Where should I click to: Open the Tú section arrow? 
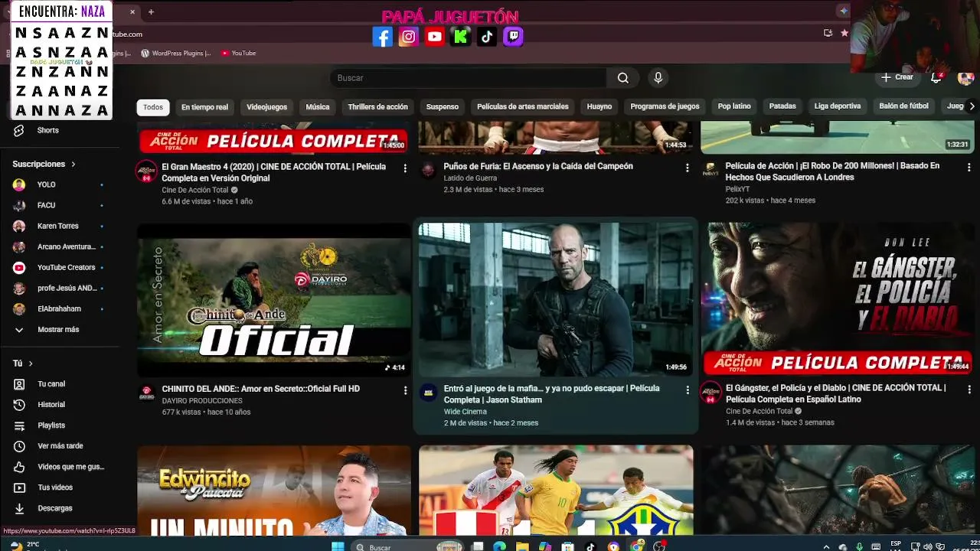click(31, 364)
